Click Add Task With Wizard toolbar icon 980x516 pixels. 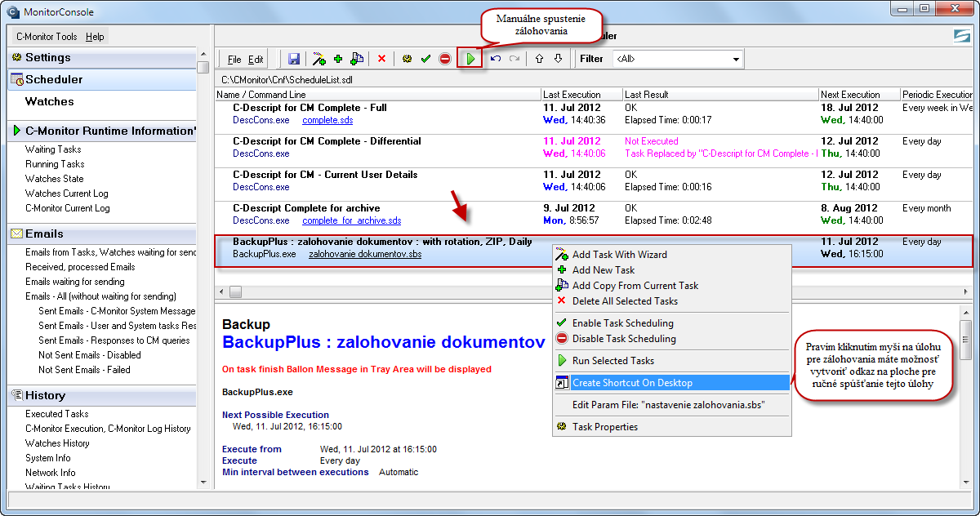click(319, 59)
